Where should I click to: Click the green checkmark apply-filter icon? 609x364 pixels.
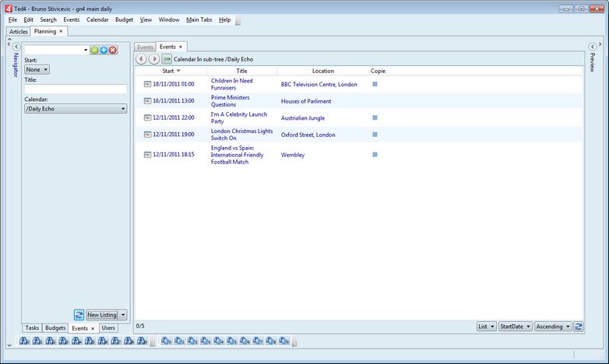[94, 50]
